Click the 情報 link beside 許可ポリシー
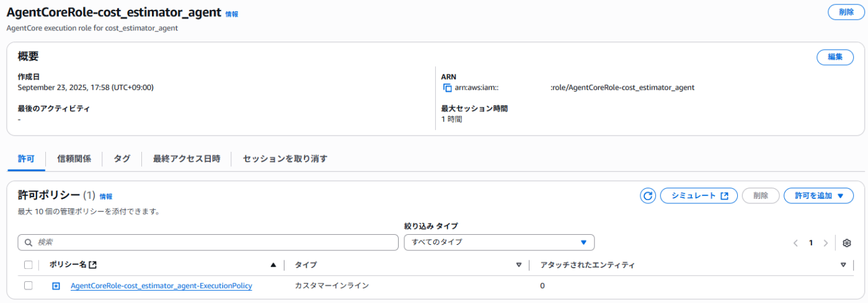 pos(106,196)
